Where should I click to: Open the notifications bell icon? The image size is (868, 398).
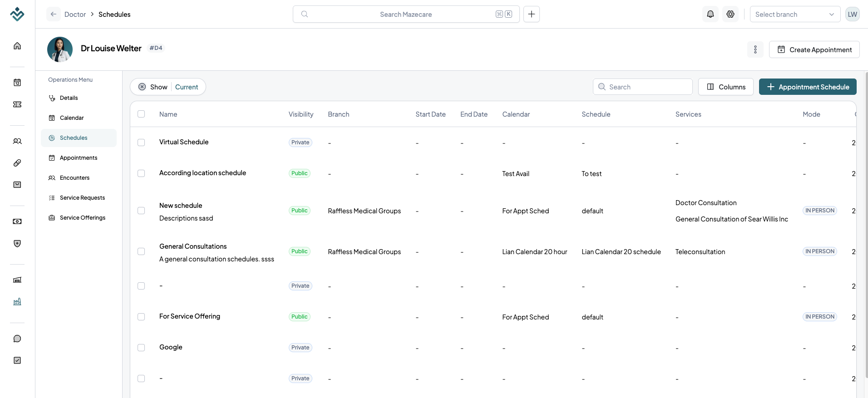coord(710,14)
